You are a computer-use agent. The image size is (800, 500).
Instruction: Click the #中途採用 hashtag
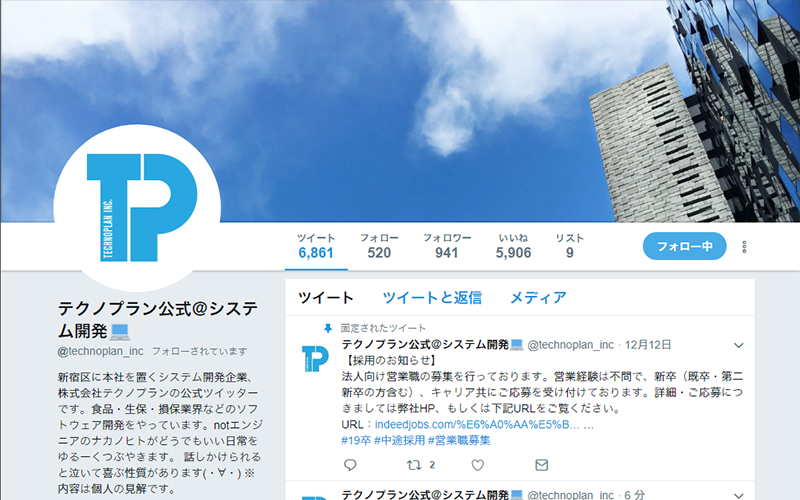pyautogui.click(x=399, y=440)
